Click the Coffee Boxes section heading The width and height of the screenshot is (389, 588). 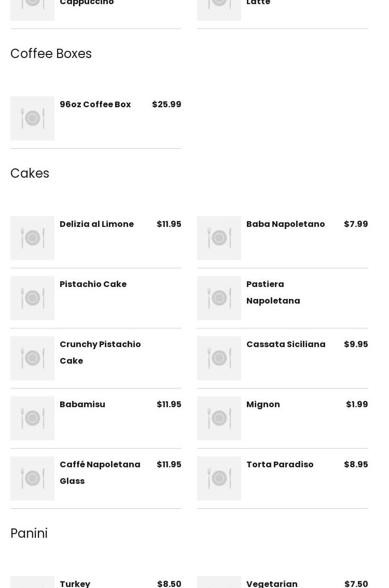(x=51, y=54)
